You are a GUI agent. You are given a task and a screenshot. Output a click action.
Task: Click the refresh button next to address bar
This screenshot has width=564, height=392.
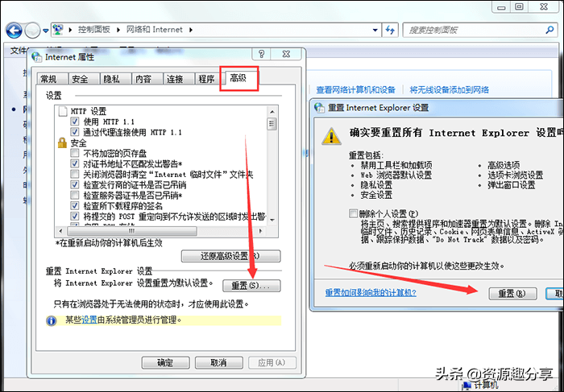(x=390, y=30)
